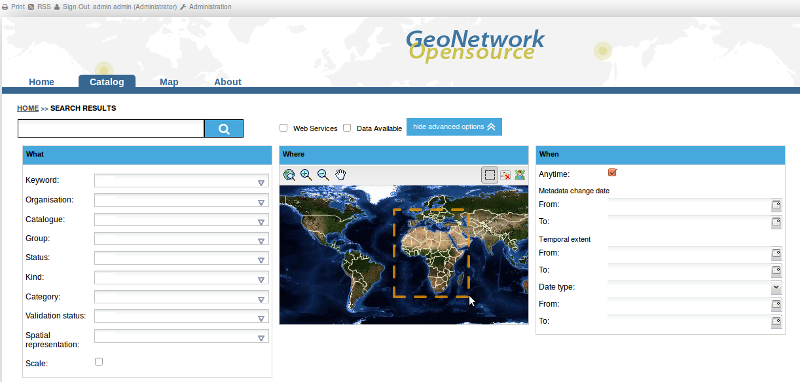Click the Where panel header
This screenshot has height=382, width=800.
coord(404,155)
